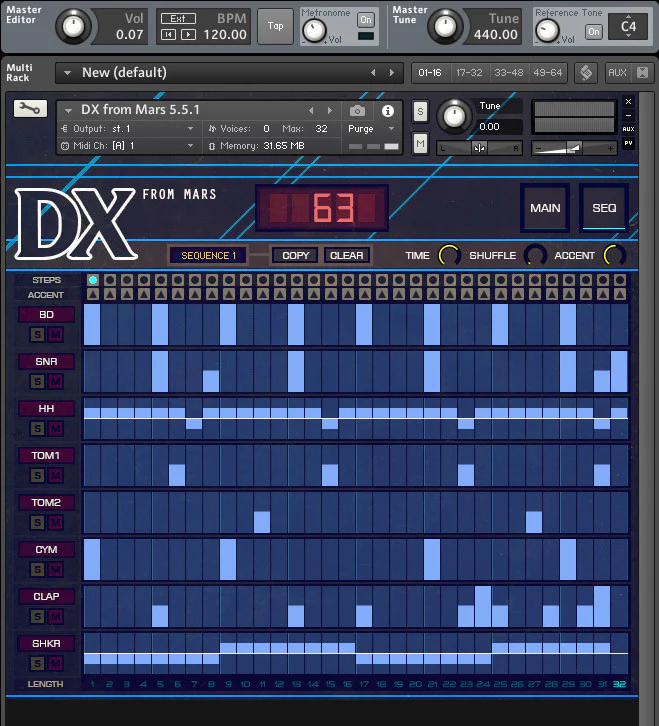Click the instrument pan slider

(479, 148)
